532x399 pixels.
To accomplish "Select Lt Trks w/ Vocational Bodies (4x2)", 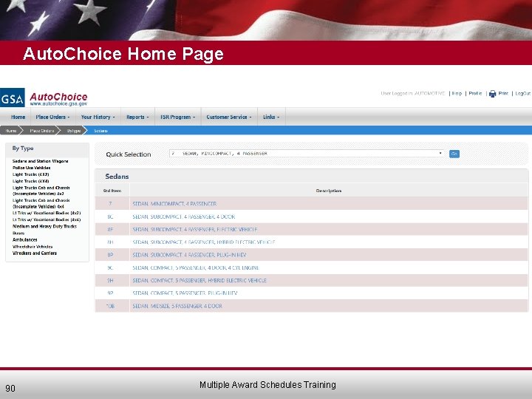I will (47, 213).
